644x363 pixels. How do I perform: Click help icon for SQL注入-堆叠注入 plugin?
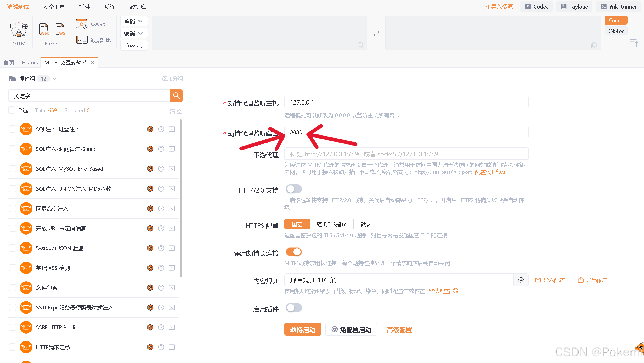click(161, 129)
